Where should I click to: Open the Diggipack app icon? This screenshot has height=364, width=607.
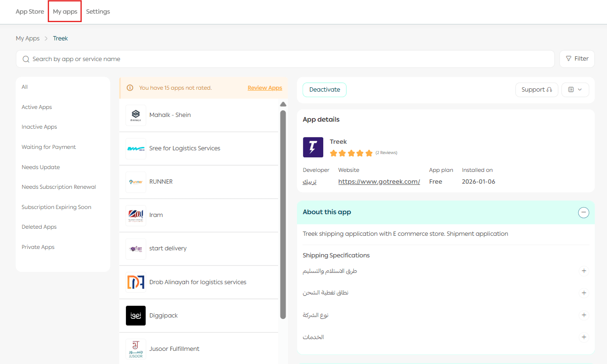pos(136,316)
